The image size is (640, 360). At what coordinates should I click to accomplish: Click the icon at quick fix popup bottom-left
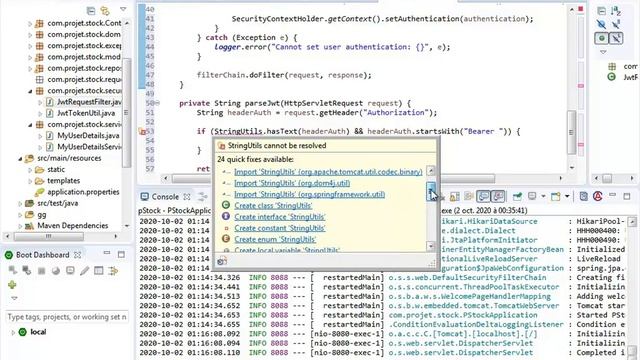[222, 261]
